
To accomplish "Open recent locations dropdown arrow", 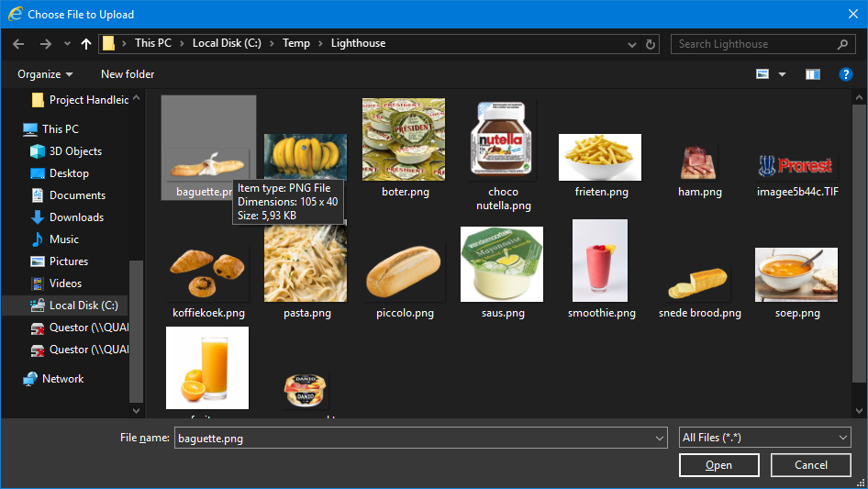I will pos(67,44).
